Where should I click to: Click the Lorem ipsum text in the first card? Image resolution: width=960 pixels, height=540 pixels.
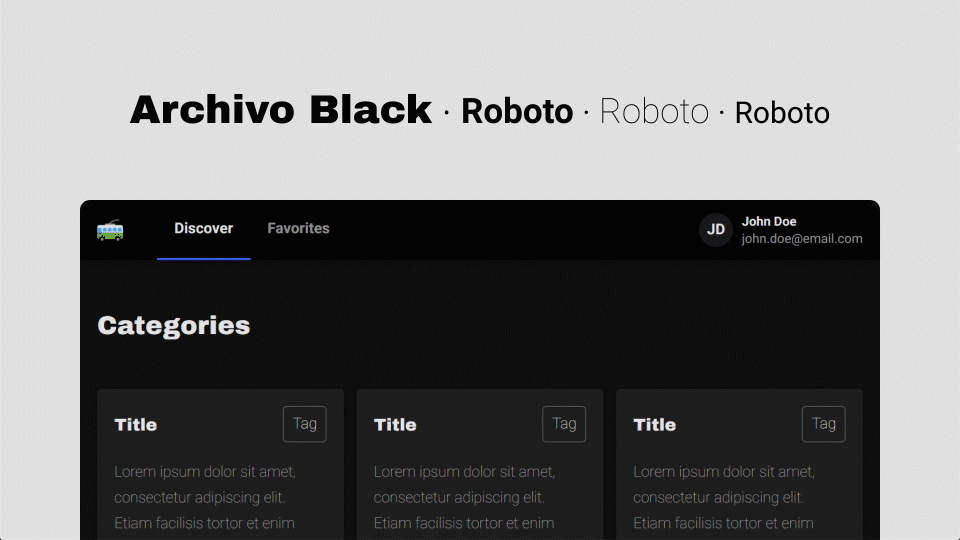tap(205, 497)
